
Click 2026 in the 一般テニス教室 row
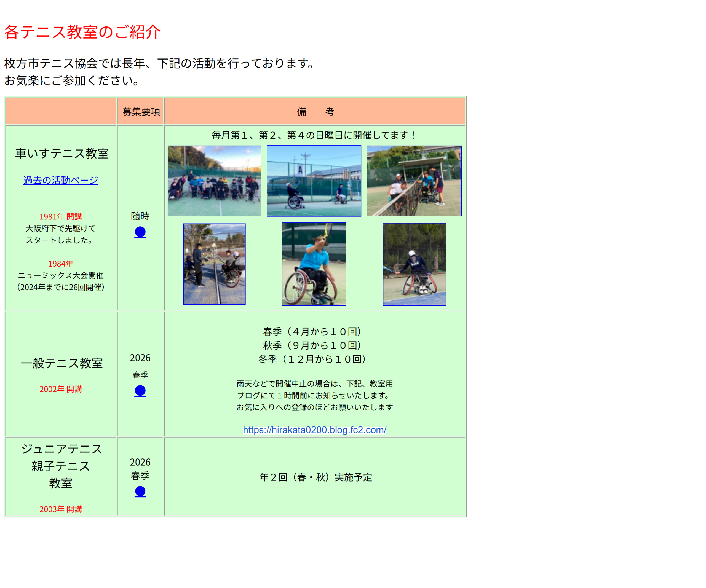click(140, 358)
